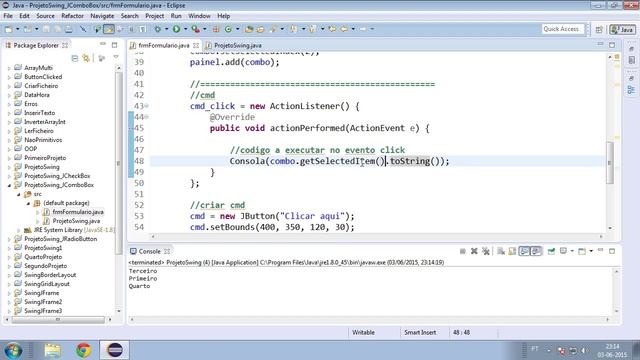The image size is (640, 360).
Task: Switch to the Java perspective button
Action: (x=622, y=29)
